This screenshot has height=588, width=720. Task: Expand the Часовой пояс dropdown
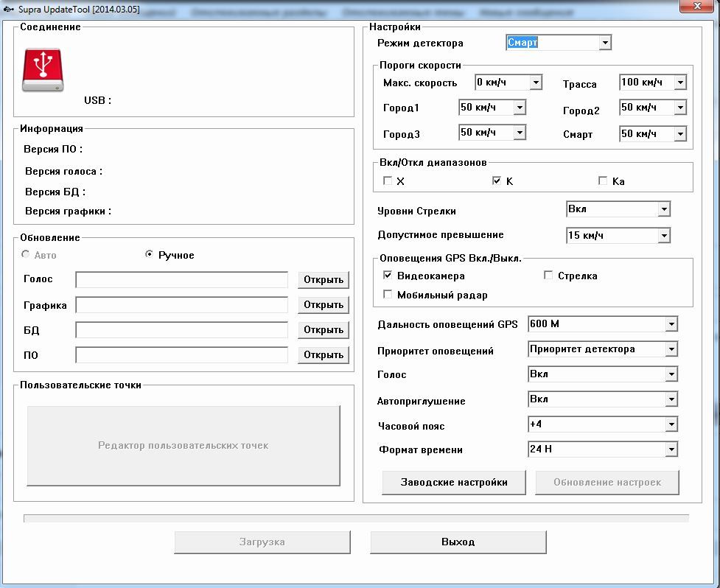(x=671, y=424)
